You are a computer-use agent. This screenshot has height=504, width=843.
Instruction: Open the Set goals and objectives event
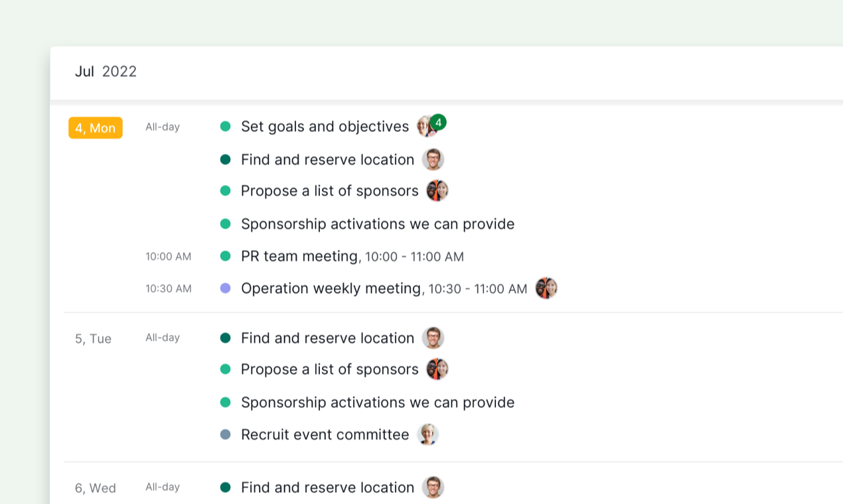pyautogui.click(x=325, y=127)
